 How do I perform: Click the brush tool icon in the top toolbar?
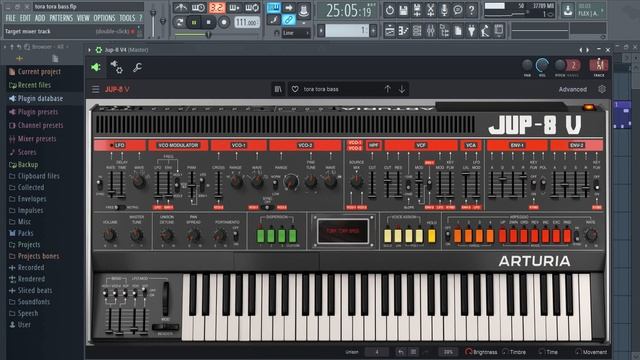[273, 20]
